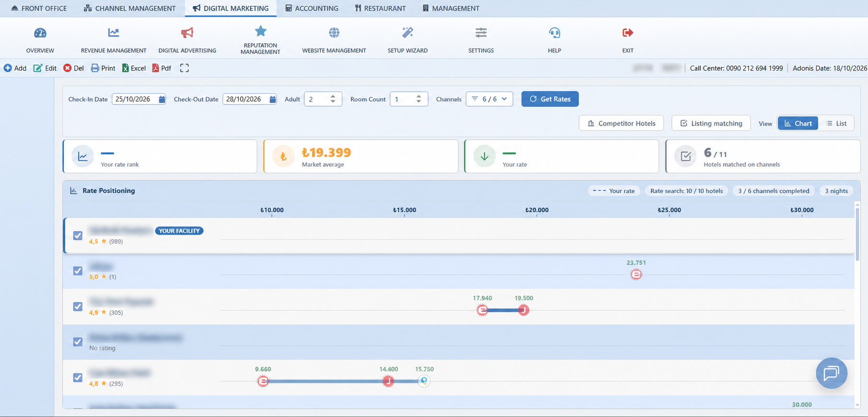This screenshot has height=417, width=868.
Task: Uncheck the hotel with No rating
Action: click(x=78, y=342)
